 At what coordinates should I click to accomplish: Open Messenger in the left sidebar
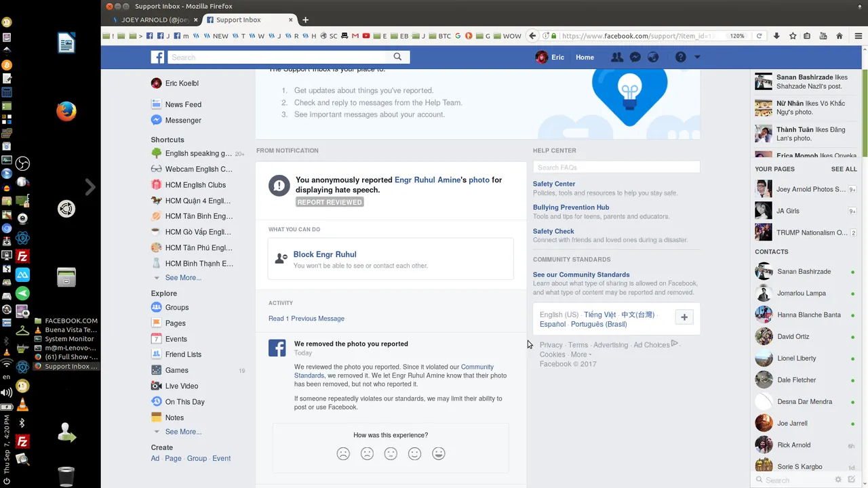(x=183, y=120)
